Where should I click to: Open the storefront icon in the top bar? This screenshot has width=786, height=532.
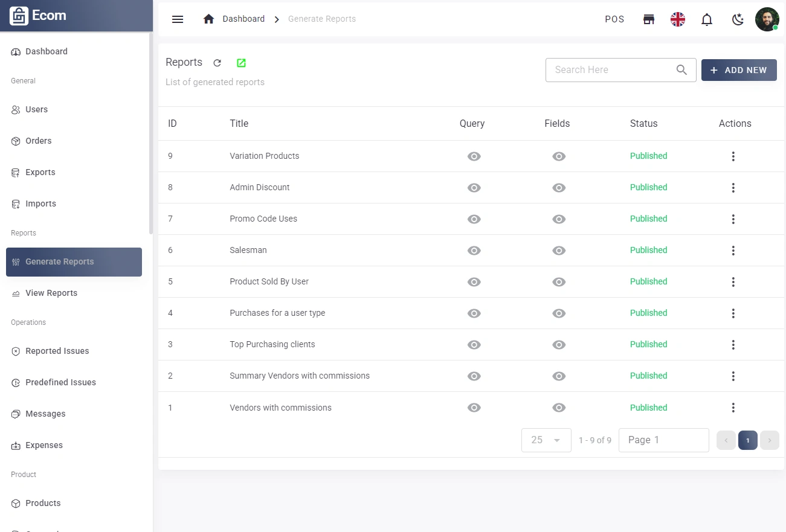(649, 19)
